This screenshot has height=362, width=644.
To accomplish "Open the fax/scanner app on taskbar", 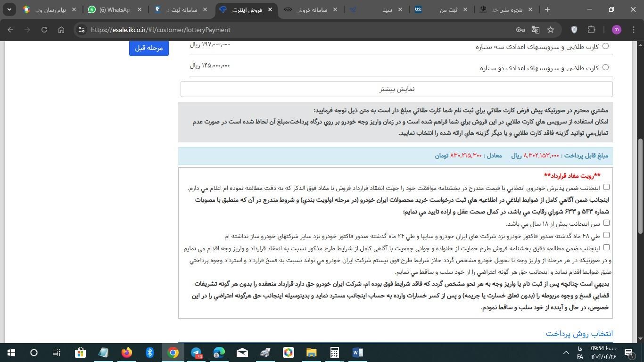I will [x=265, y=353].
